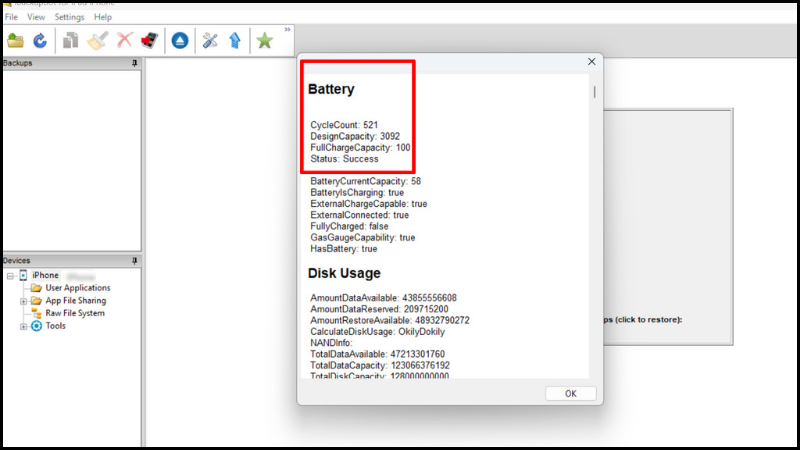This screenshot has width=800, height=450.
Task: Show more toolbar items via overflow chevron
Action: [288, 30]
